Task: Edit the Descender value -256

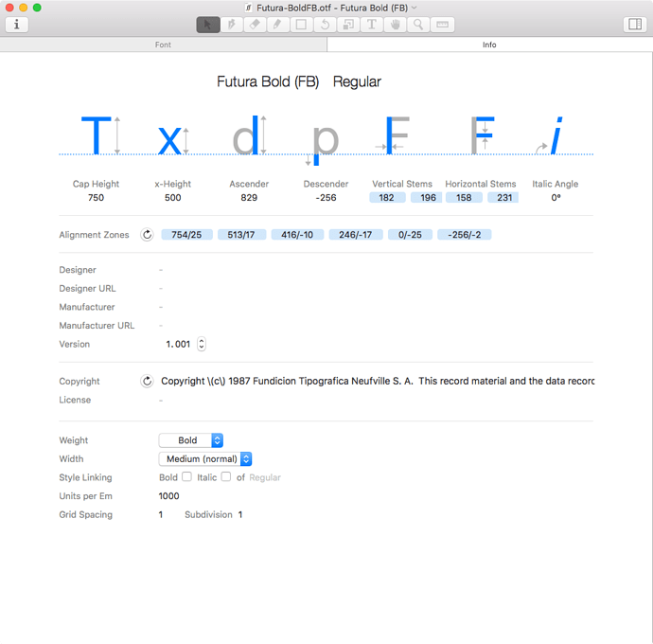Action: (x=326, y=198)
